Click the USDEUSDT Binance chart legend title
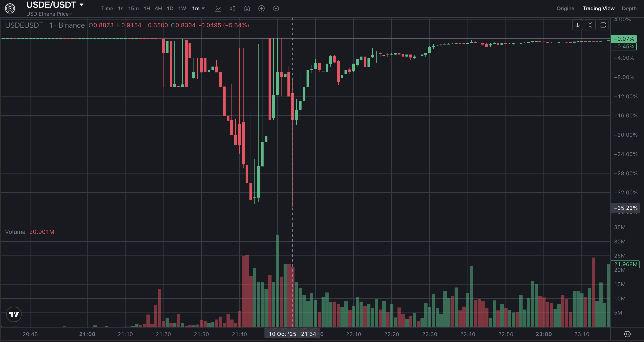This screenshot has width=644, height=342. 45,25
